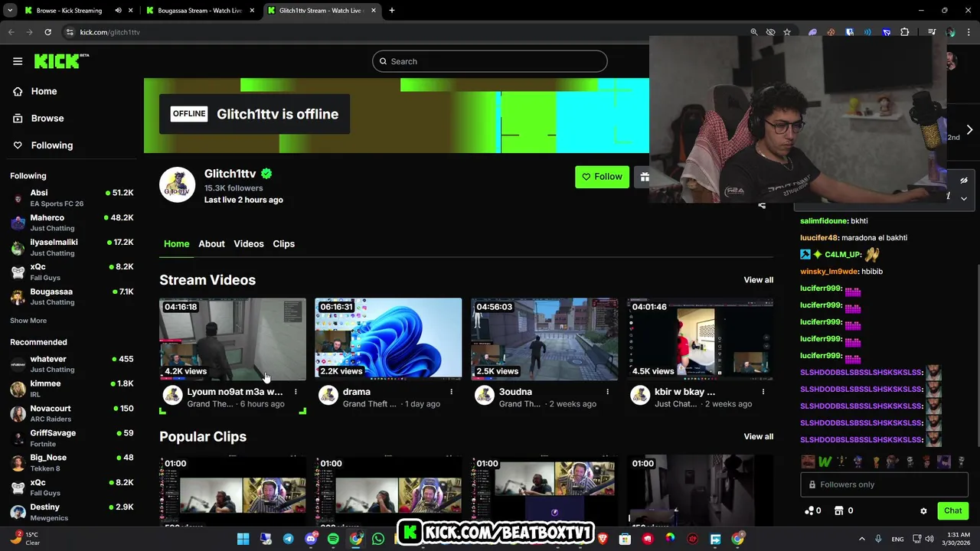Click the Kick logo
Image resolution: width=980 pixels, height=551 pixels.
pos(61,61)
